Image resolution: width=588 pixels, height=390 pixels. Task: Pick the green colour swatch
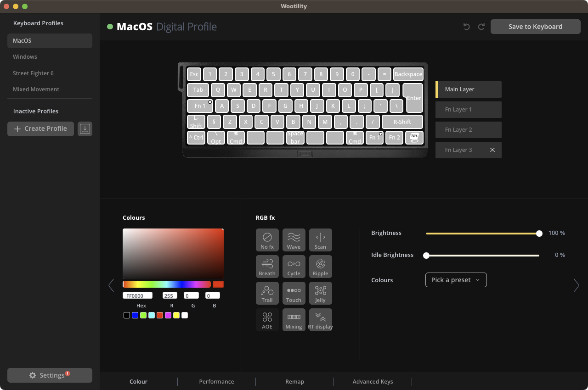pyautogui.click(x=143, y=315)
